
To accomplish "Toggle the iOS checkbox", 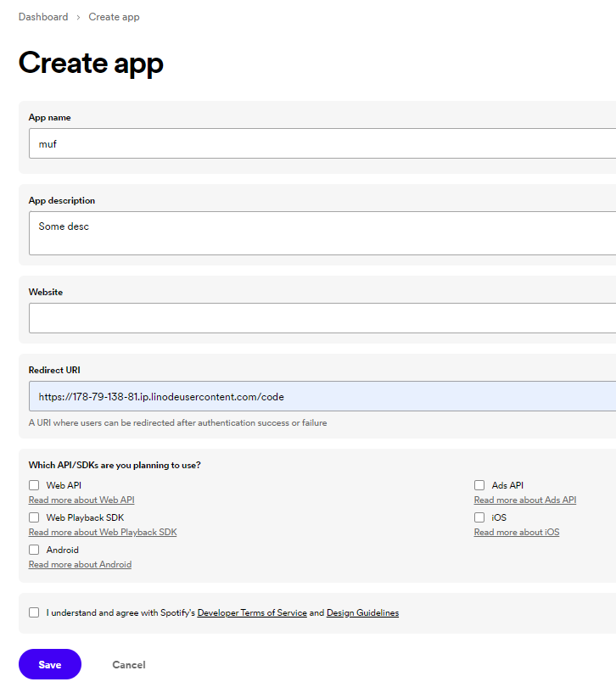I will tap(479, 517).
